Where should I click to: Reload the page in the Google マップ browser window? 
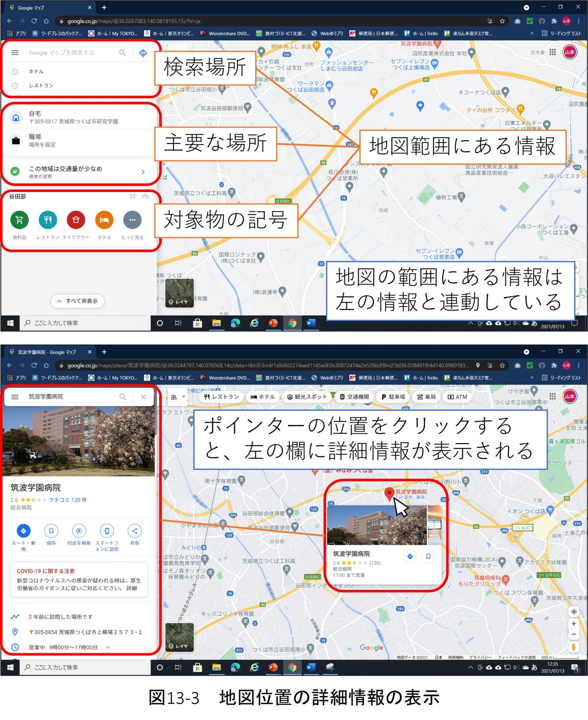(34, 21)
